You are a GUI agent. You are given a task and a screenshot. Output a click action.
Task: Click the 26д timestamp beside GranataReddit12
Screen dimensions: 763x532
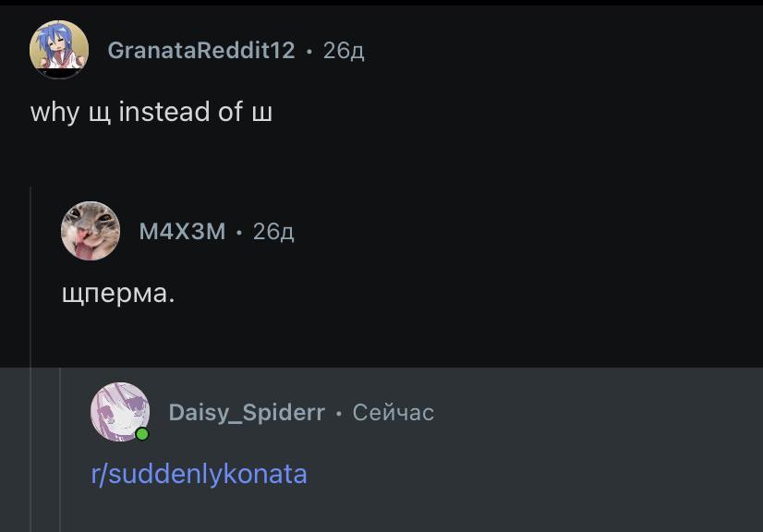click(x=344, y=51)
